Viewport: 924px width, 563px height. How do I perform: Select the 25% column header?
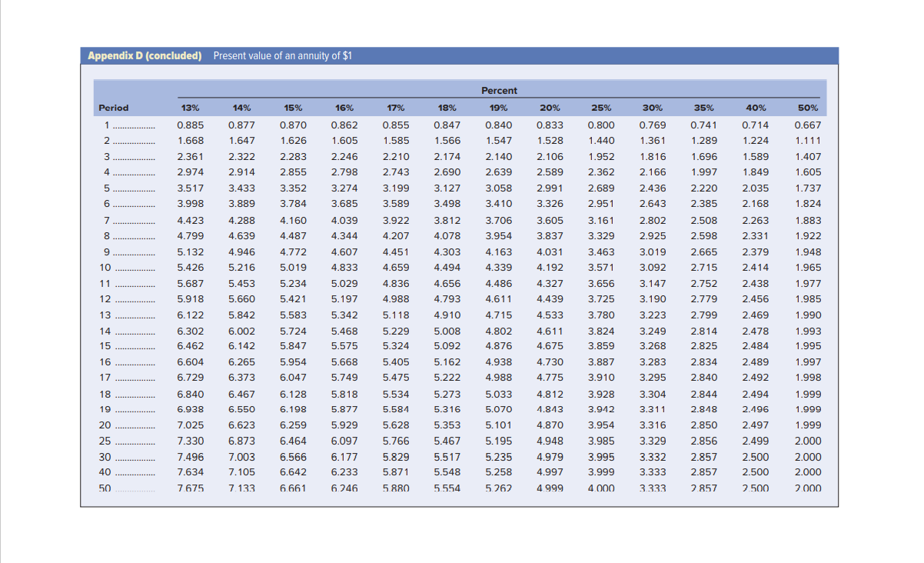pyautogui.click(x=601, y=108)
